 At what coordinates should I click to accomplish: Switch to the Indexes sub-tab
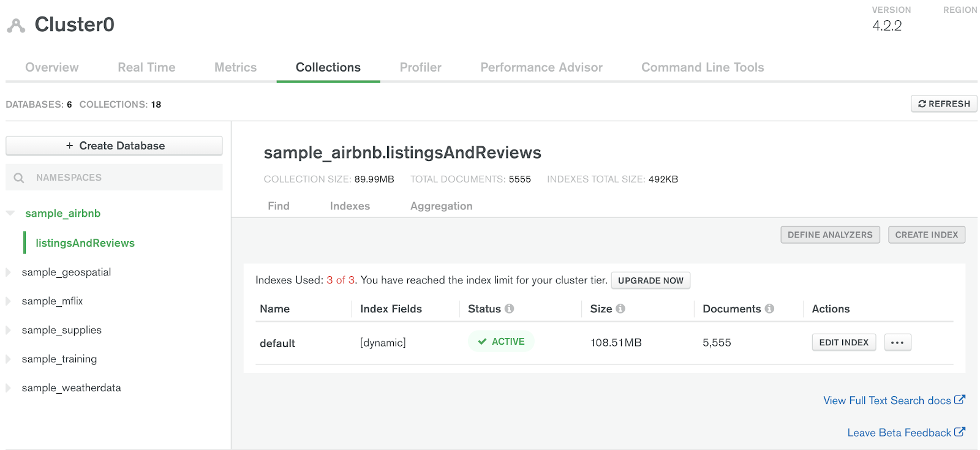350,206
